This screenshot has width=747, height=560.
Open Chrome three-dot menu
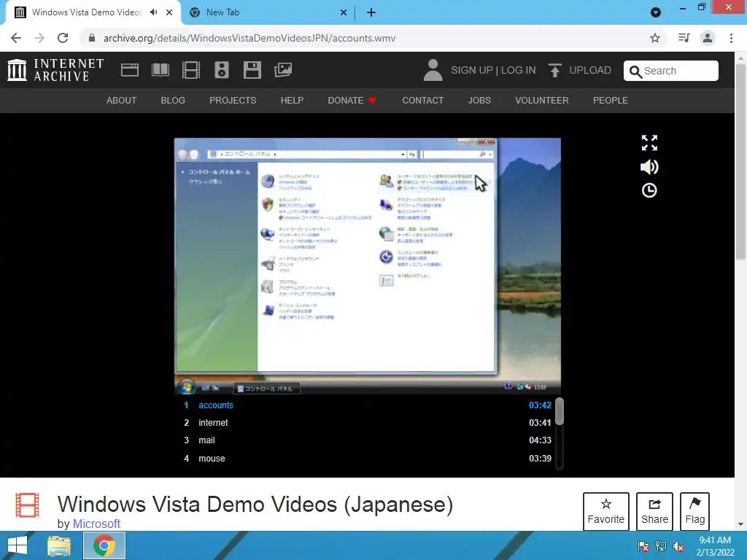(731, 38)
